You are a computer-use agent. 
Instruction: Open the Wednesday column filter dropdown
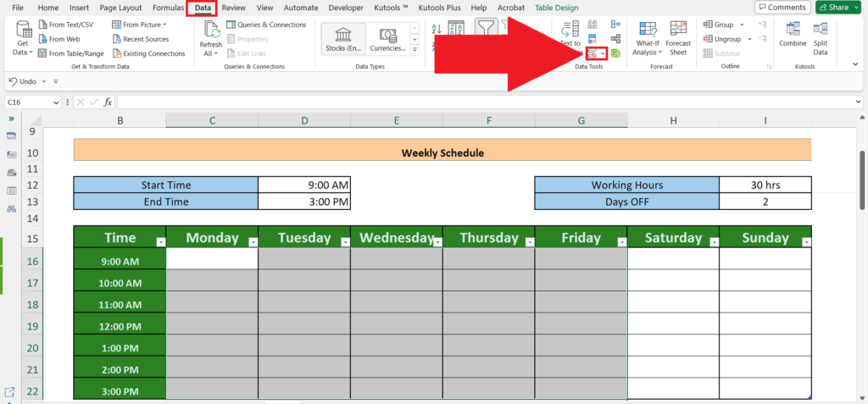(437, 242)
